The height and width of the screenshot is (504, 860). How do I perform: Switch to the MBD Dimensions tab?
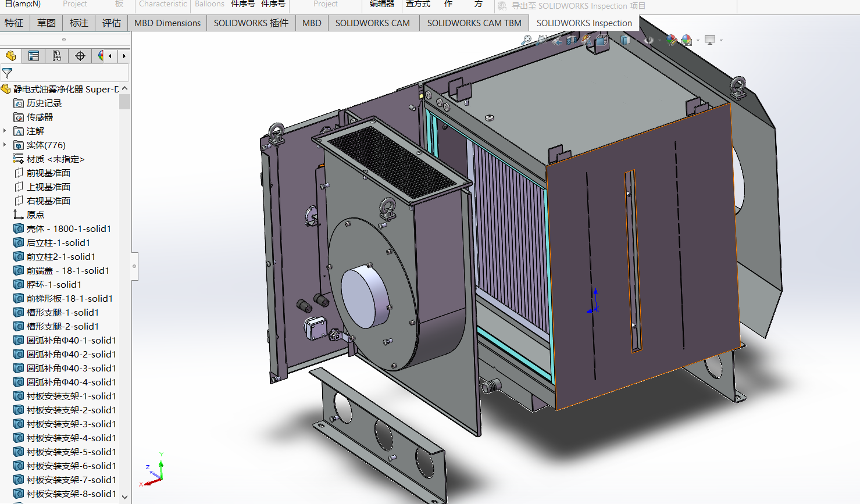(167, 23)
